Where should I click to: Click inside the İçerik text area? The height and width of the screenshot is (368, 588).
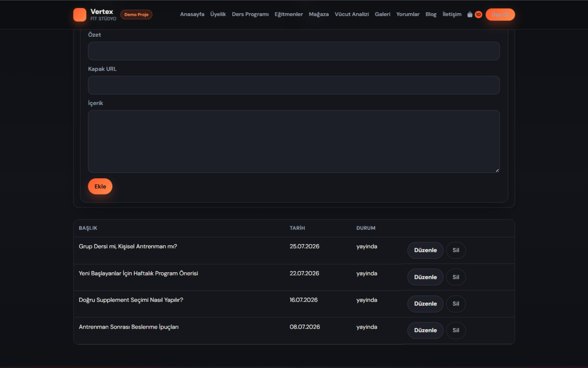click(294, 141)
